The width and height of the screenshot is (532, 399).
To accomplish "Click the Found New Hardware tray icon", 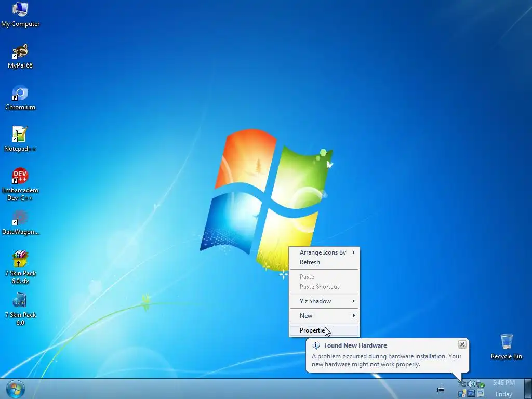I will [462, 384].
